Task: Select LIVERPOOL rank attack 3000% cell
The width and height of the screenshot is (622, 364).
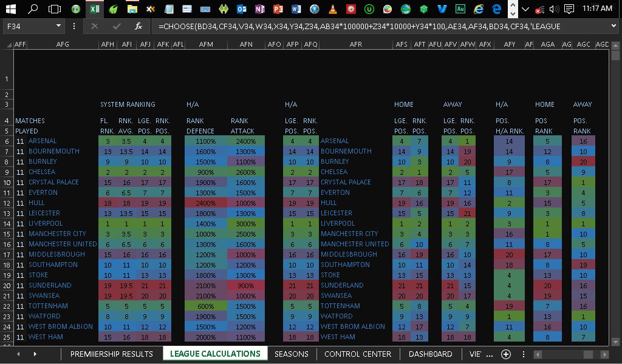Action: point(246,224)
